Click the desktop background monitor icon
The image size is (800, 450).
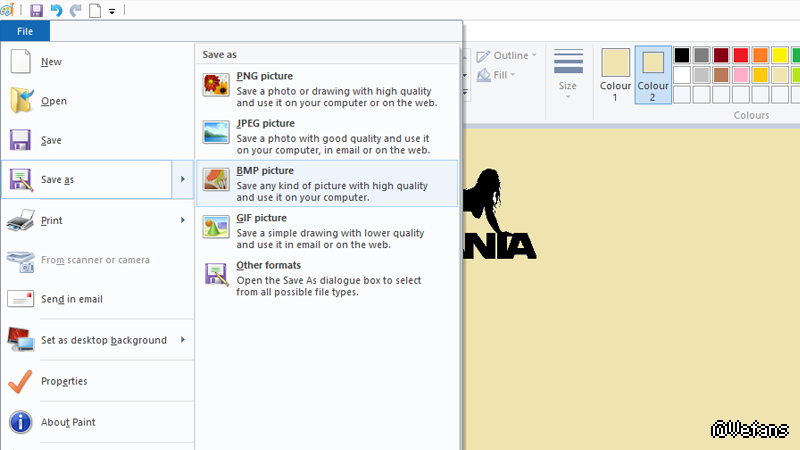20,339
